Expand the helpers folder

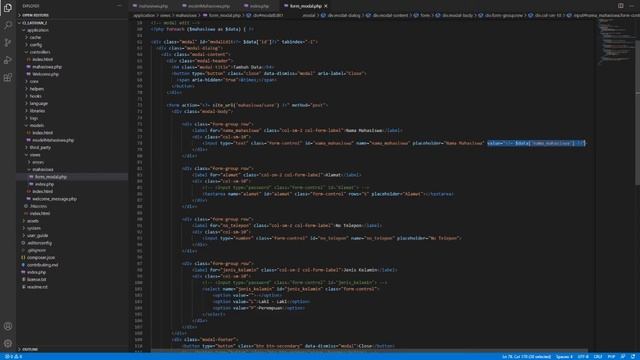tap(36, 89)
